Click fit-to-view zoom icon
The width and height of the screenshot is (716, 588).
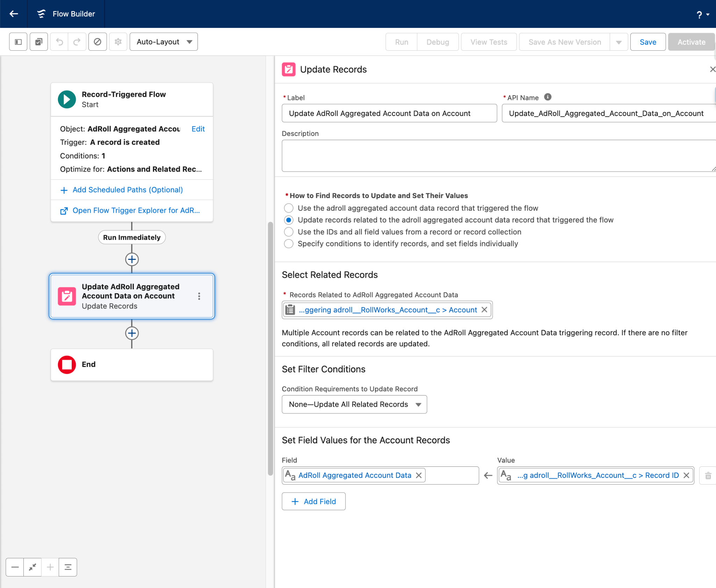coord(33,567)
